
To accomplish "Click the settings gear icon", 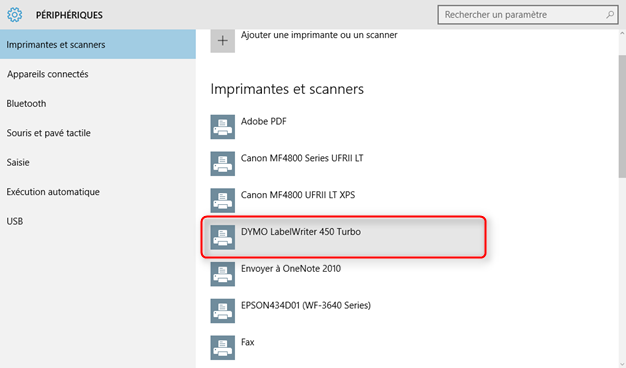I will coord(14,15).
